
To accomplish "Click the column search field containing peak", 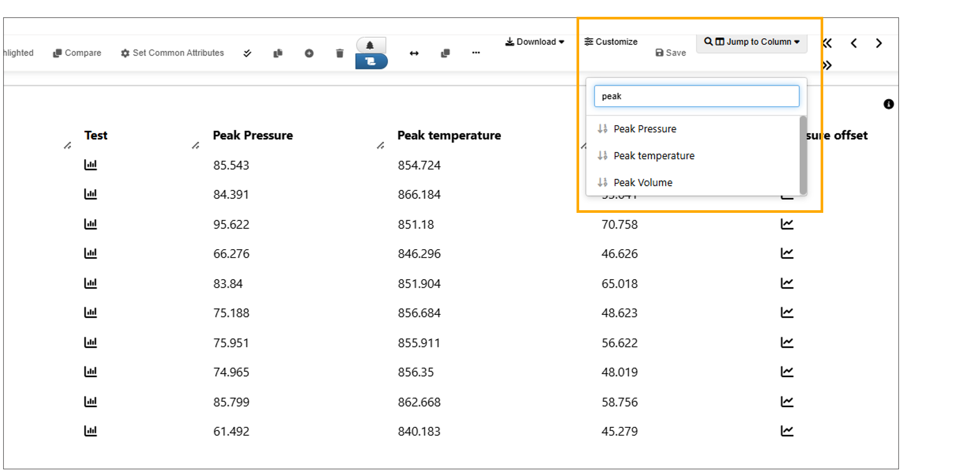I will (696, 96).
